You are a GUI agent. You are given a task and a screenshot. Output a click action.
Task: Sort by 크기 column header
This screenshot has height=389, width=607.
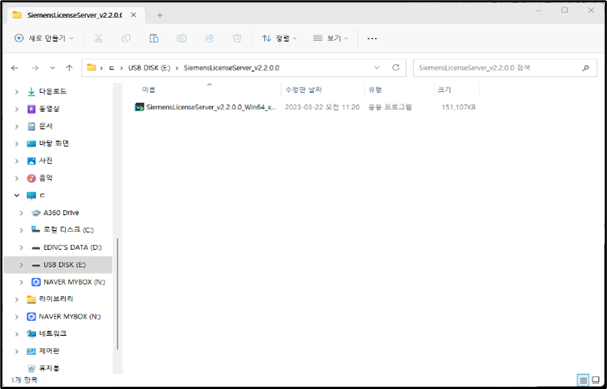(444, 90)
